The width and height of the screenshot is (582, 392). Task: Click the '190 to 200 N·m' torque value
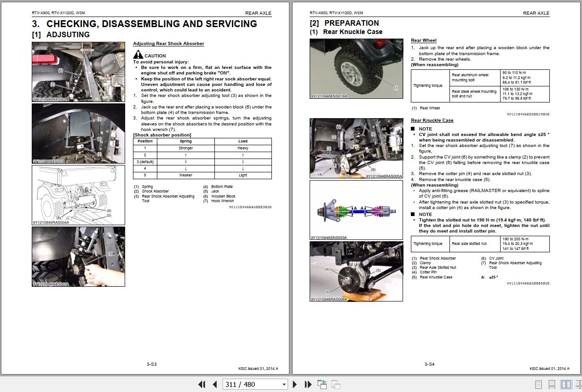(x=516, y=239)
